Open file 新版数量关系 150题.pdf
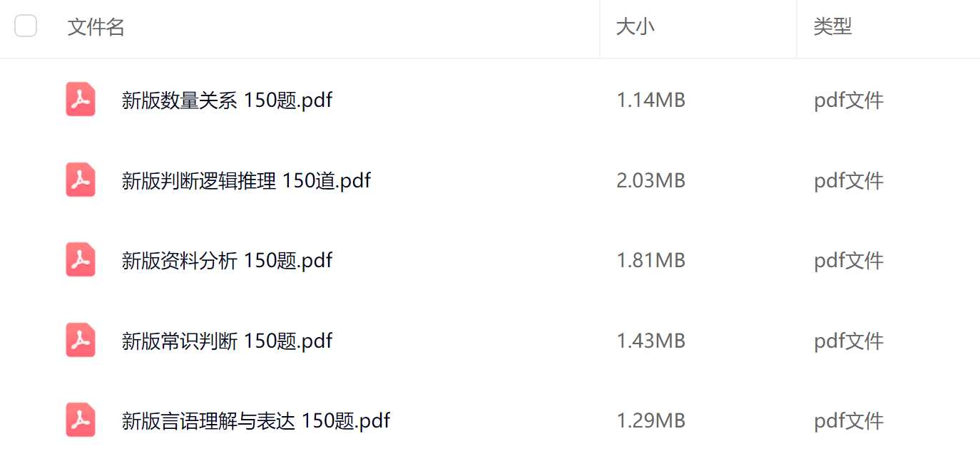The height and width of the screenshot is (461, 980). (x=227, y=100)
